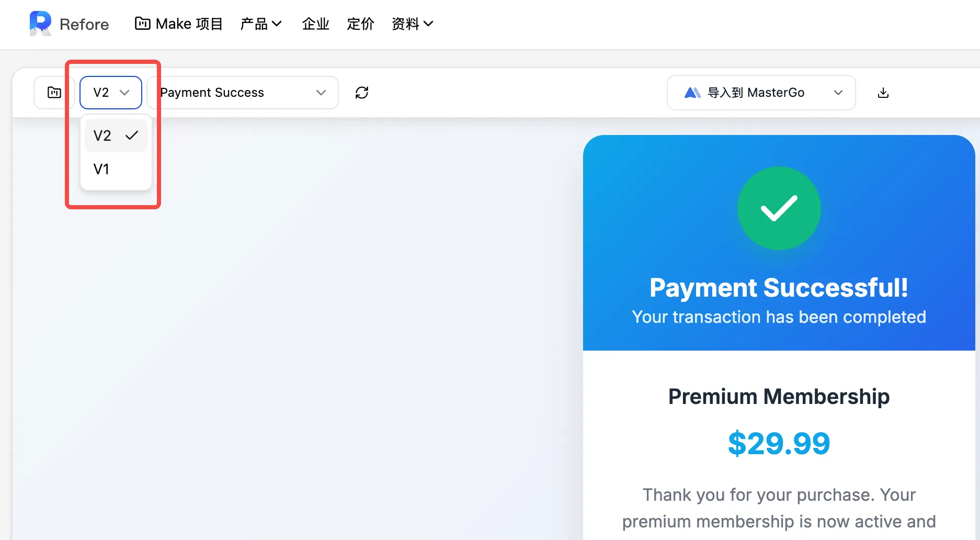Expand the 导入到 MasterGo dropdown arrow

click(838, 93)
